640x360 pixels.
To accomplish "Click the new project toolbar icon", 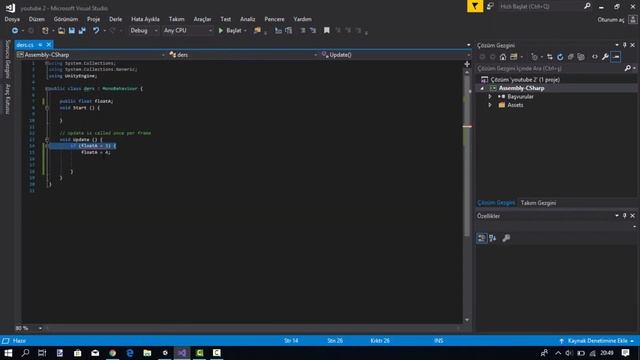I will pos(45,31).
